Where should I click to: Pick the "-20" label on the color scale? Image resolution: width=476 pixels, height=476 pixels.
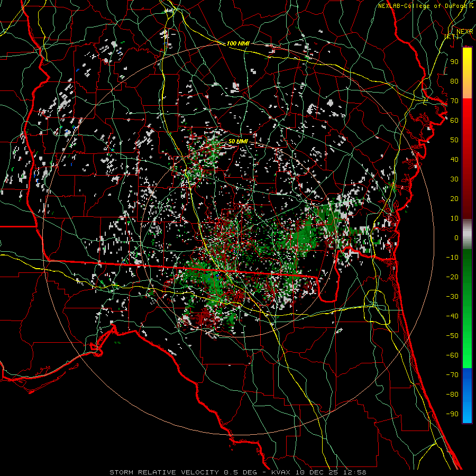point(452,277)
